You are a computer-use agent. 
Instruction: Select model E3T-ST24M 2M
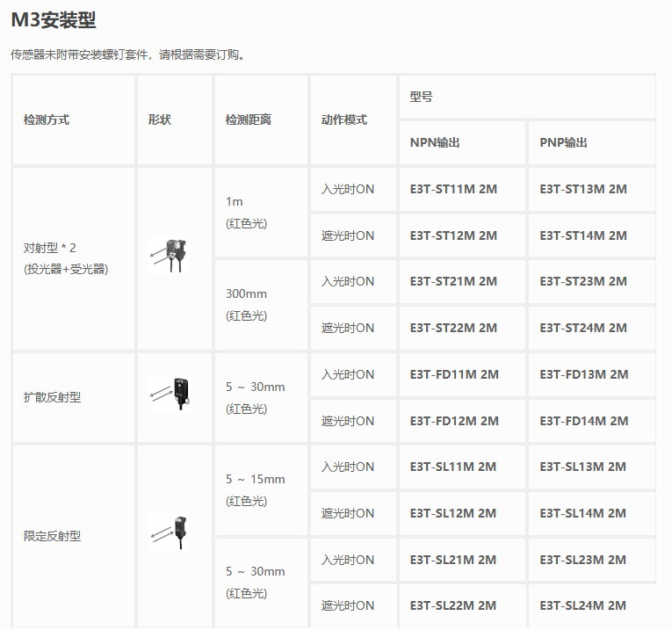click(583, 328)
